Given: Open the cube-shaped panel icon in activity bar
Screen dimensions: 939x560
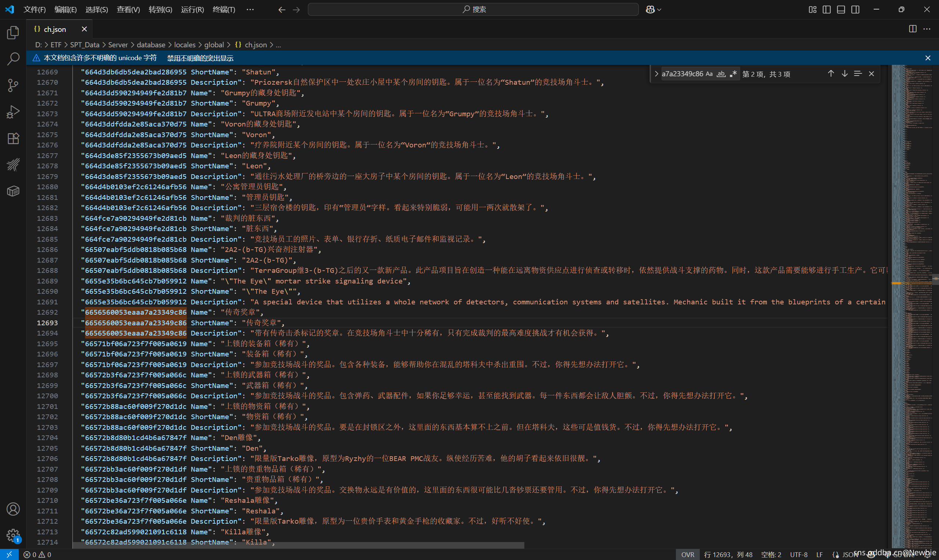Looking at the screenshot, I should click(x=13, y=191).
